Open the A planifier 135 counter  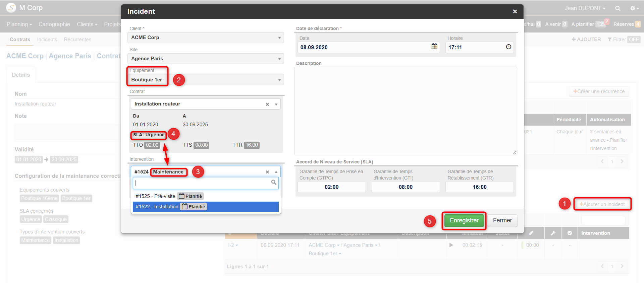pyautogui.click(x=589, y=24)
